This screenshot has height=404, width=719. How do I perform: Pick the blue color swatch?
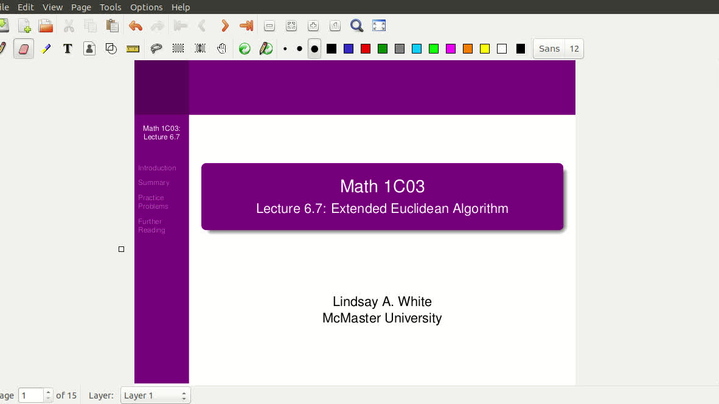348,49
